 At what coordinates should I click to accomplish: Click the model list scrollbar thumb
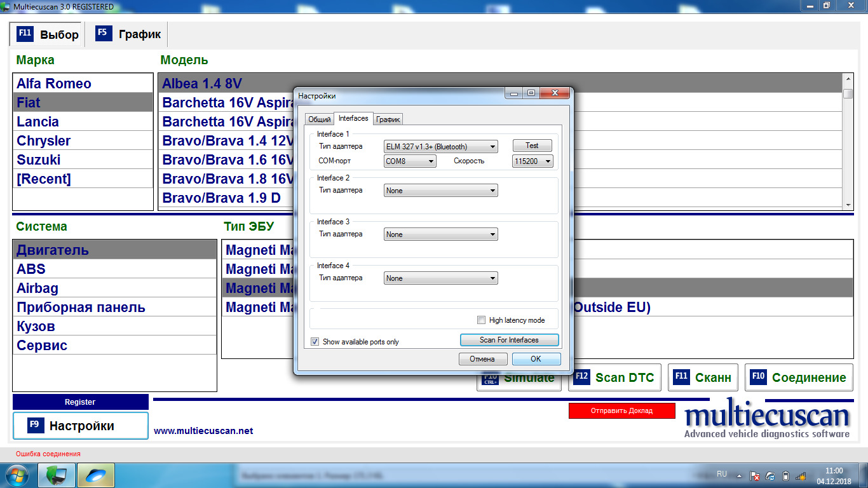(x=848, y=93)
